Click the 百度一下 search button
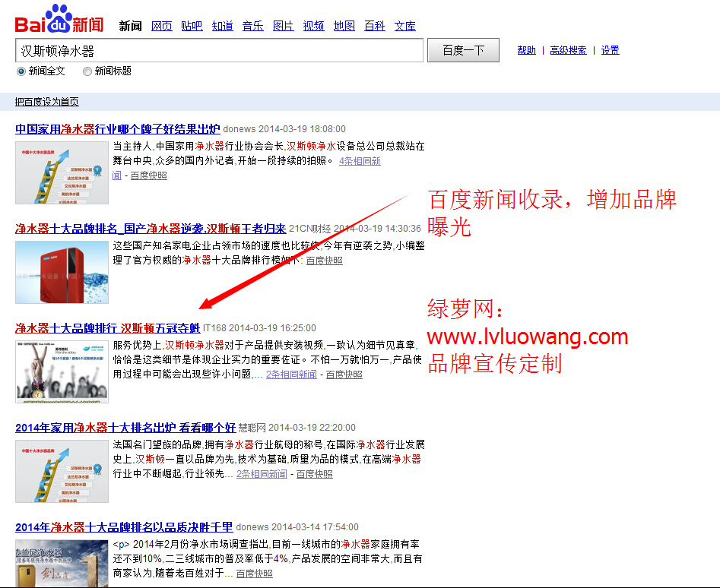The height and width of the screenshot is (588, 720). (463, 50)
